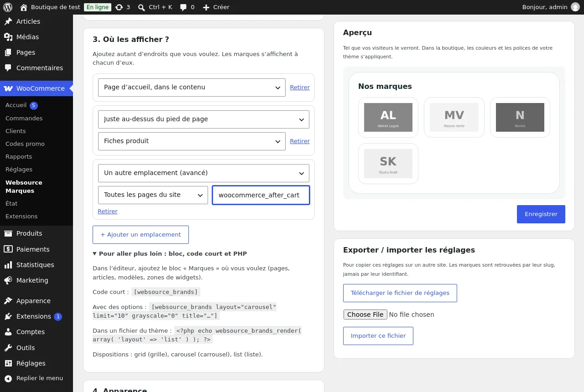584x392 pixels.
Task: Collapse the Pour aller plus loin section
Action: [170, 253]
